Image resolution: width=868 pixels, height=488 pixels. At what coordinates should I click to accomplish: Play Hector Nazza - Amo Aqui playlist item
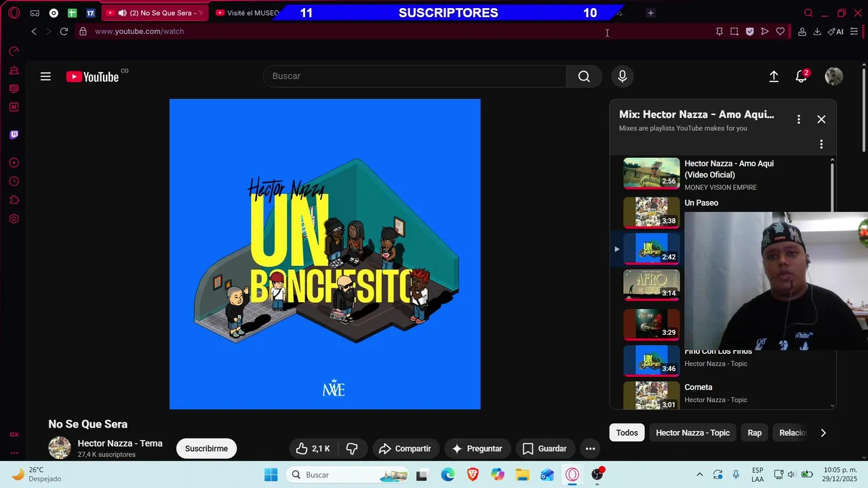click(722, 174)
